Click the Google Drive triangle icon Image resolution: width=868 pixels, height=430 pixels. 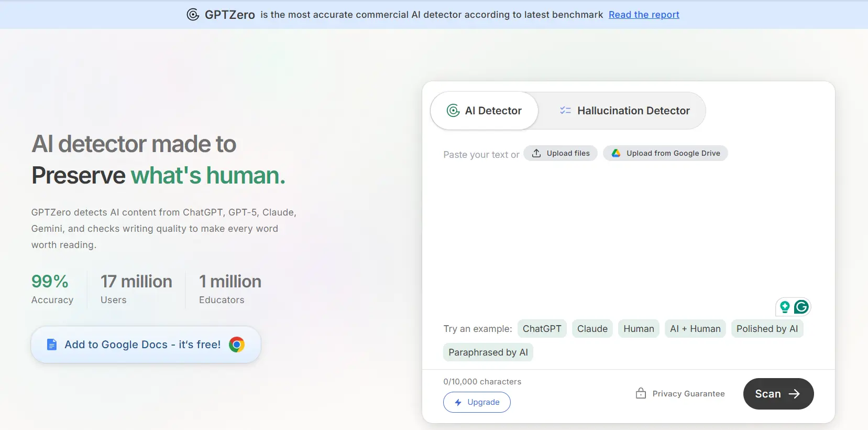[x=616, y=153]
